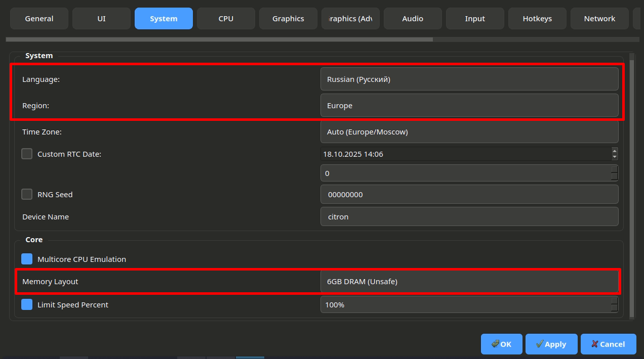Select the Audio tab
644x359 pixels.
[413, 19]
